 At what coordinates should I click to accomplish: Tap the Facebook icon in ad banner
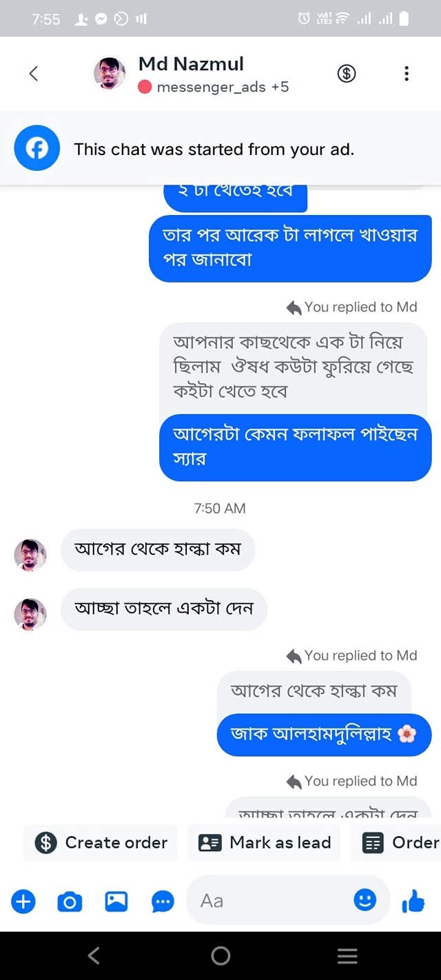tap(37, 148)
